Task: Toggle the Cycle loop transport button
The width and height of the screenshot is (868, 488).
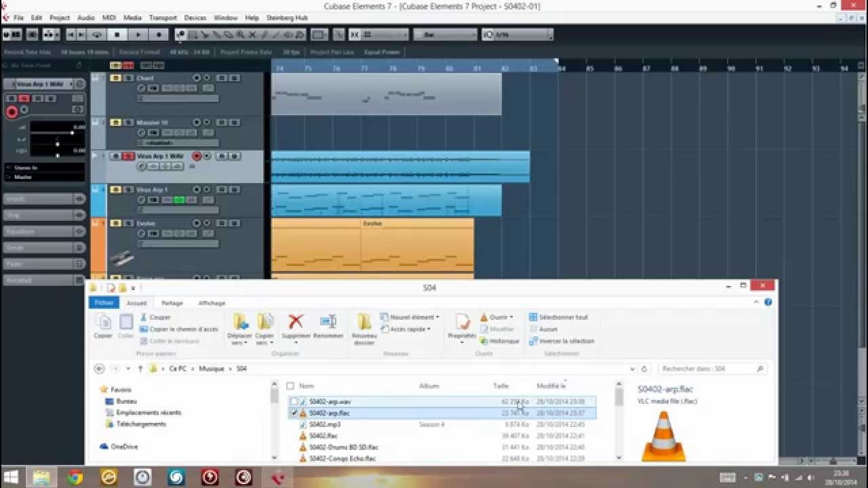Action: click(x=97, y=35)
